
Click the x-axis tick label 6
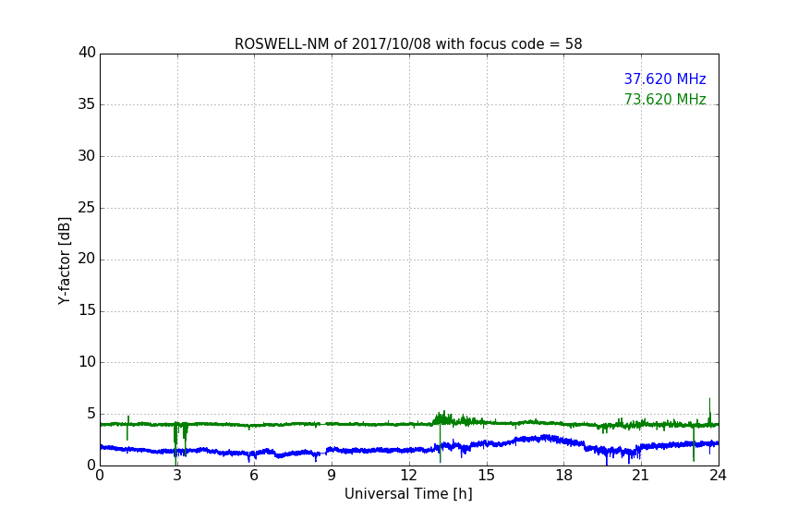click(254, 476)
